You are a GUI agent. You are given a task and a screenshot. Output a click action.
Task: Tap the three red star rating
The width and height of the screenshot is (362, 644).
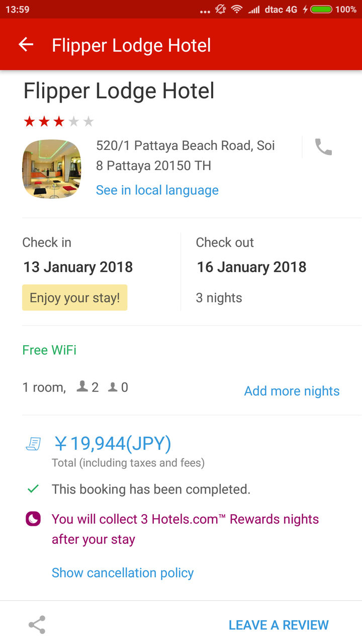coord(44,121)
